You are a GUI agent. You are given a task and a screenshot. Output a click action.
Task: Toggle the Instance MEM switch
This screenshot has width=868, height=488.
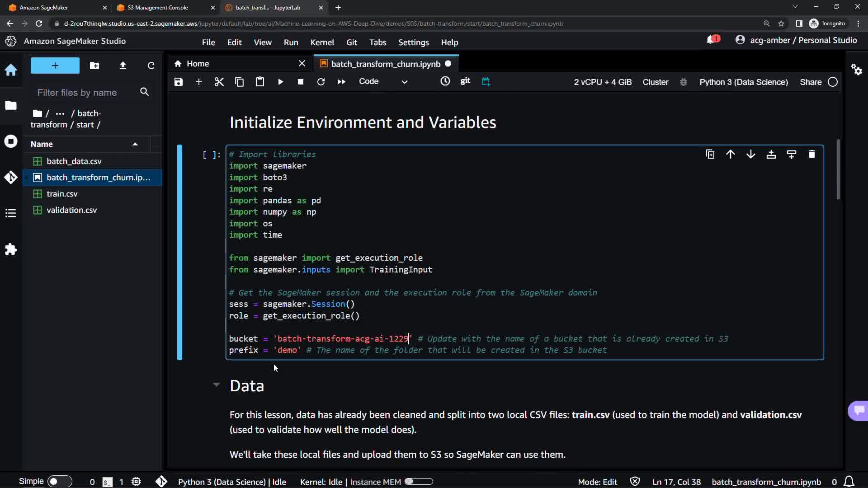[419, 482]
